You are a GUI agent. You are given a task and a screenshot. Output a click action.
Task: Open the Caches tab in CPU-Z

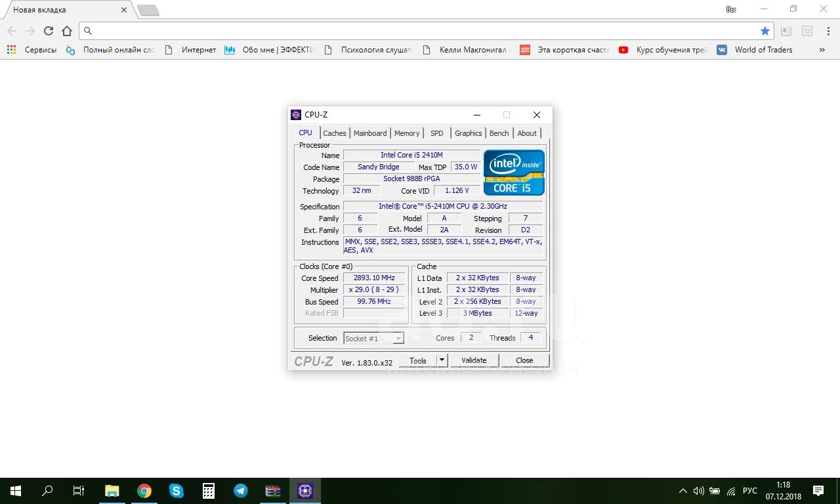[x=335, y=133]
